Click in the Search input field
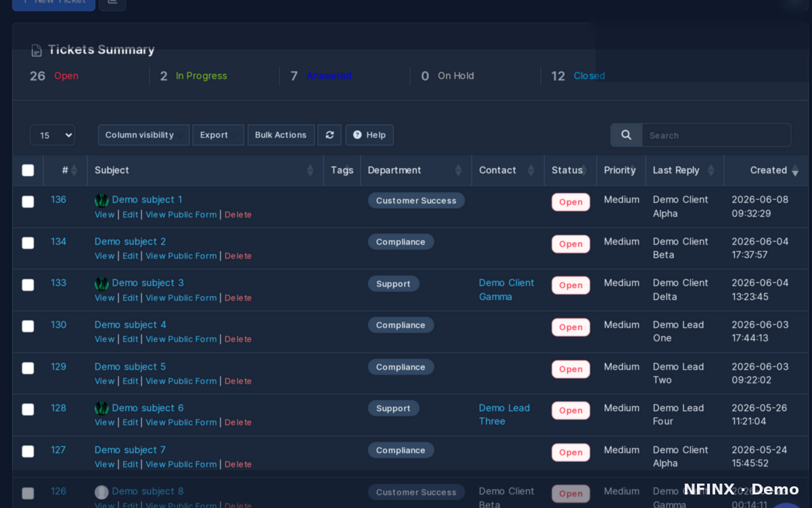 coord(716,135)
